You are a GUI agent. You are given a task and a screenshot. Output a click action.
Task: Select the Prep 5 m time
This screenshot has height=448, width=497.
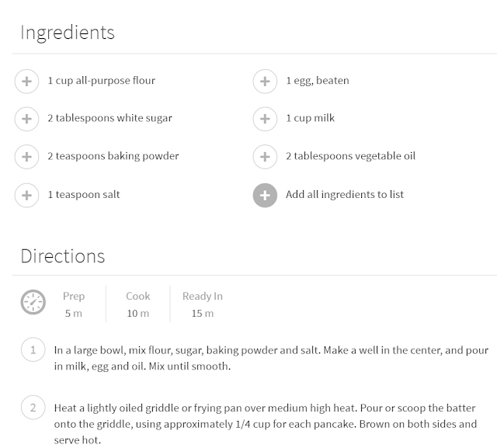tap(74, 304)
